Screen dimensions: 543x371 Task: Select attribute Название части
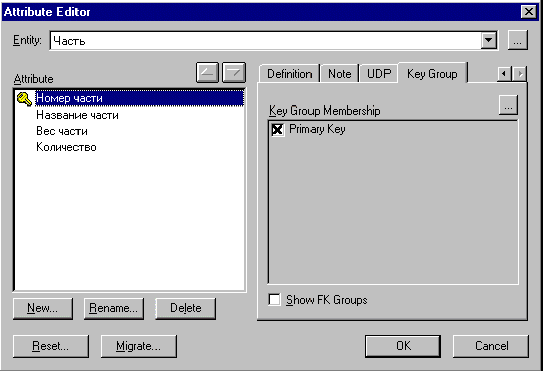[77, 115]
